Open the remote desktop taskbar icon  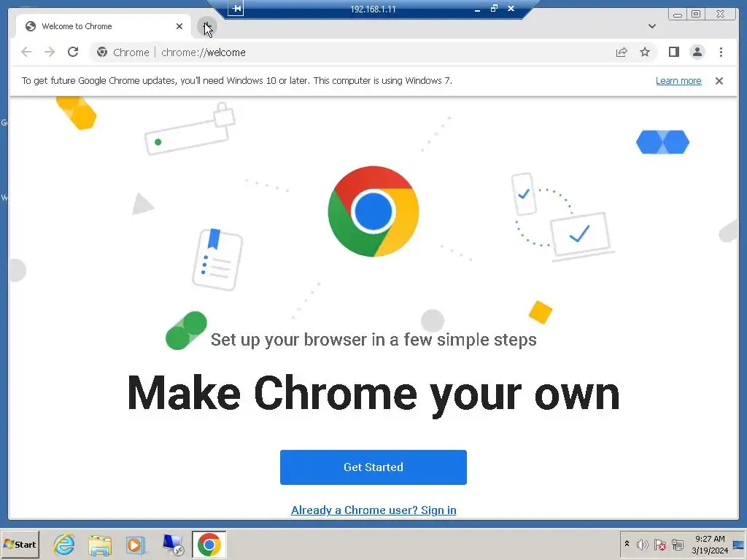coord(172,545)
